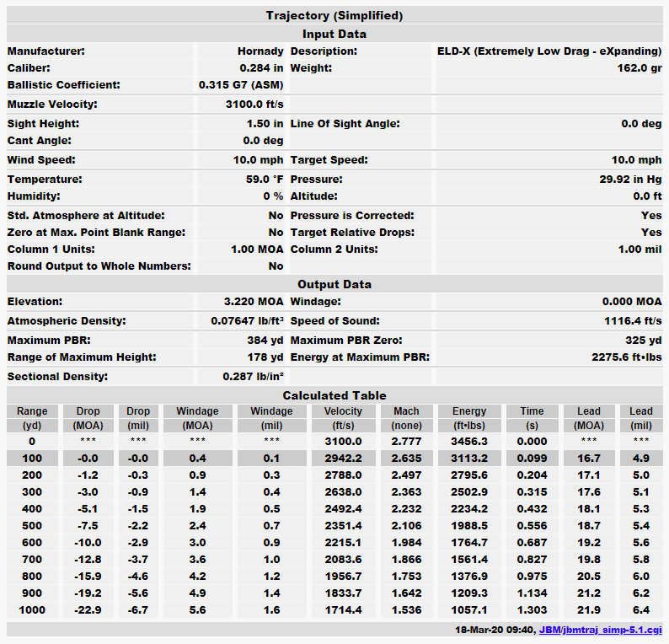
Task: Select the Temperature value '59.0 °F'
Action: click(265, 180)
